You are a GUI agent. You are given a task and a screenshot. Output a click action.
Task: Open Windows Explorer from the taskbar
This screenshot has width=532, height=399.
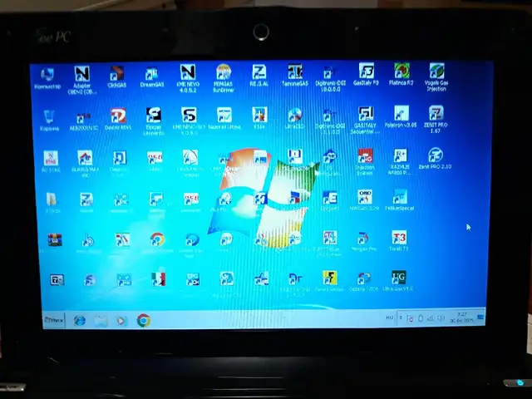[x=101, y=321]
